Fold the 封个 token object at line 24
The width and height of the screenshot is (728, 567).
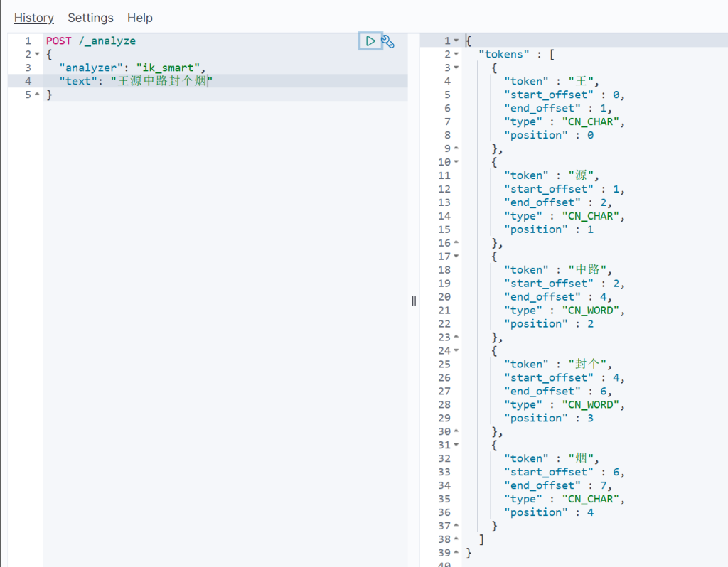pyautogui.click(x=456, y=351)
